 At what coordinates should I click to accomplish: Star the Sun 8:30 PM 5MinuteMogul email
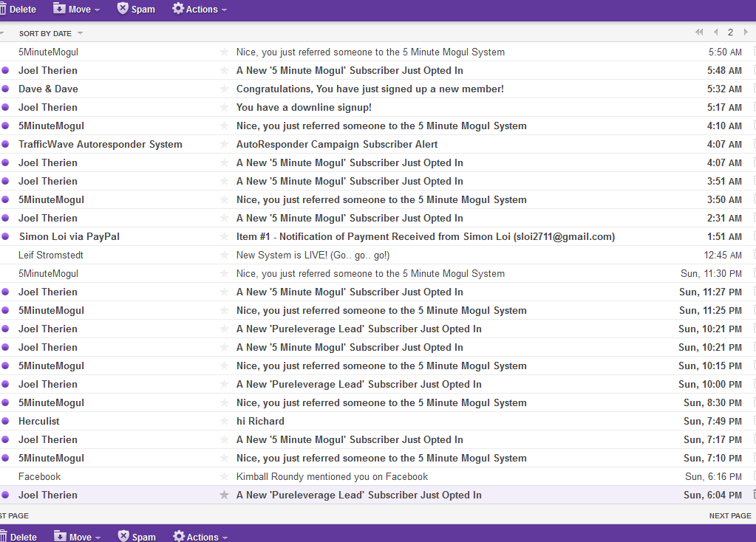click(x=224, y=402)
